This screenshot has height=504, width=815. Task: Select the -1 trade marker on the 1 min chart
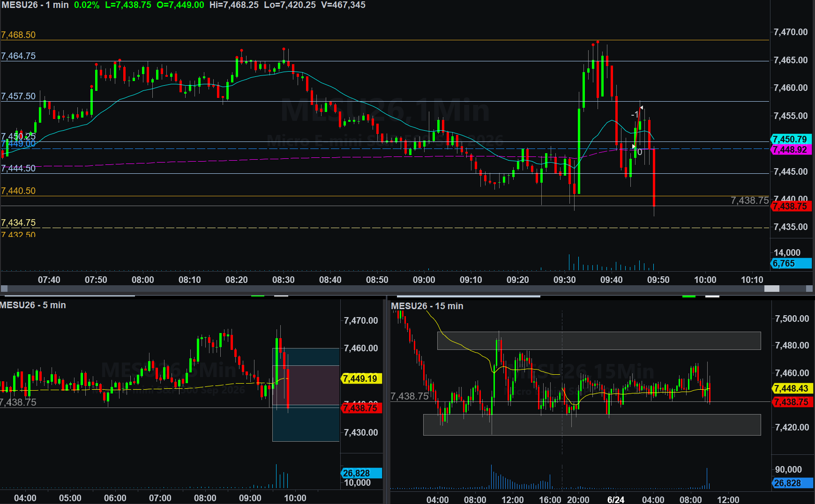(635, 114)
